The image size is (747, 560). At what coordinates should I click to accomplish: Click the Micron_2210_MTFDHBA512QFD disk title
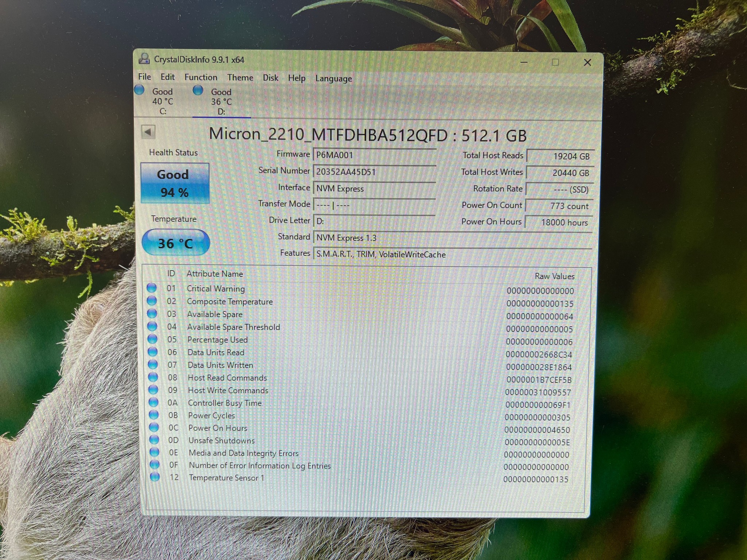click(368, 135)
